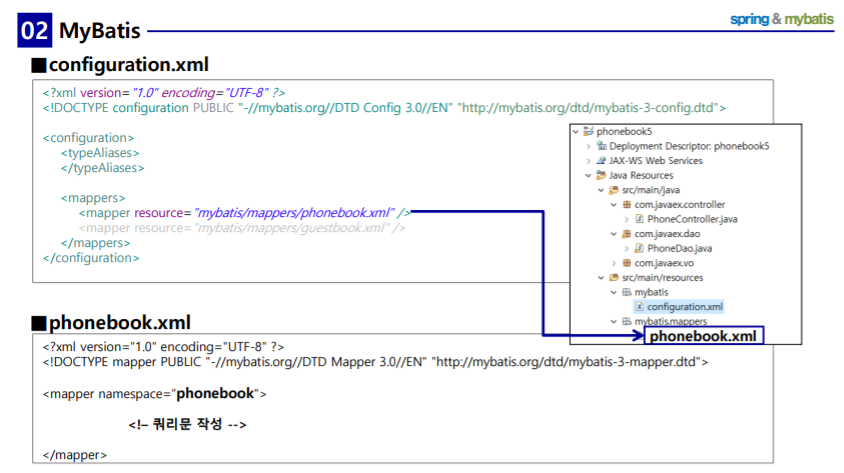Click the 'MyBatis' slide title

(100, 31)
